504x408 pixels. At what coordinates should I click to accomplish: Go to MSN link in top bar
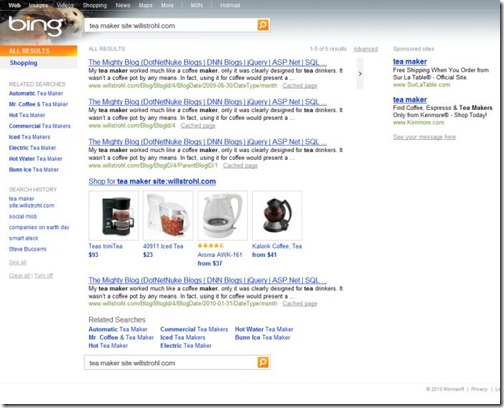point(197,5)
